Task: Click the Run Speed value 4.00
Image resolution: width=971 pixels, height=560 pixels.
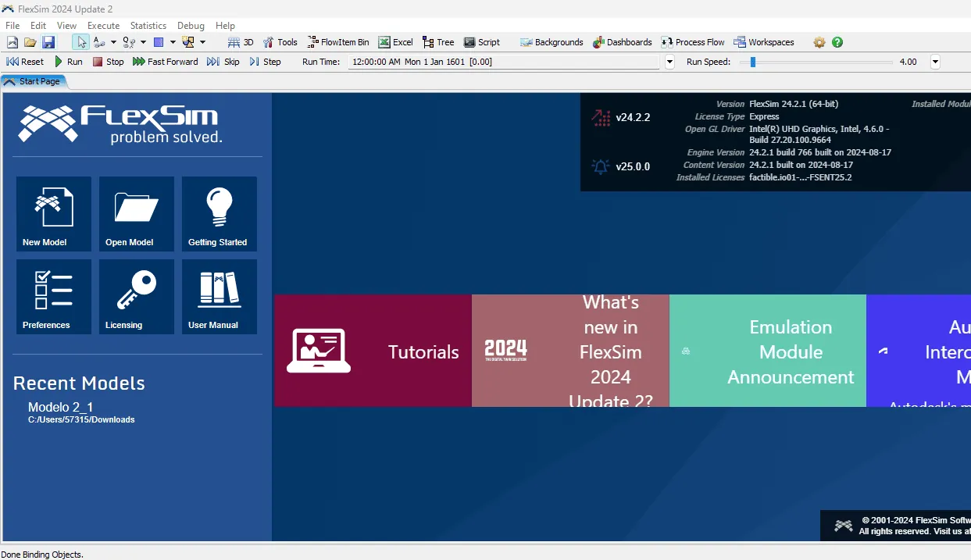Action: [909, 62]
